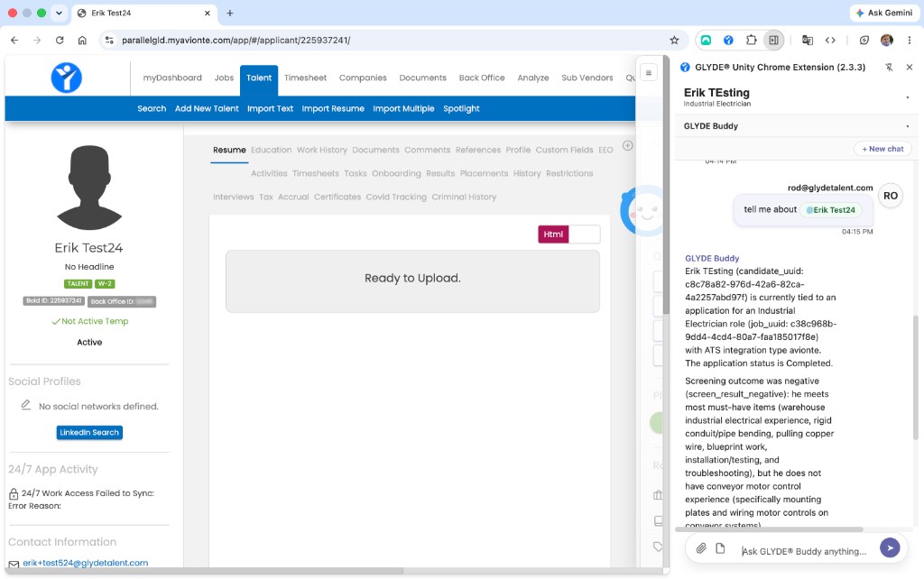This screenshot has height=579, width=924.
Task: Click the plus circle to add tabs
Action: click(x=628, y=145)
